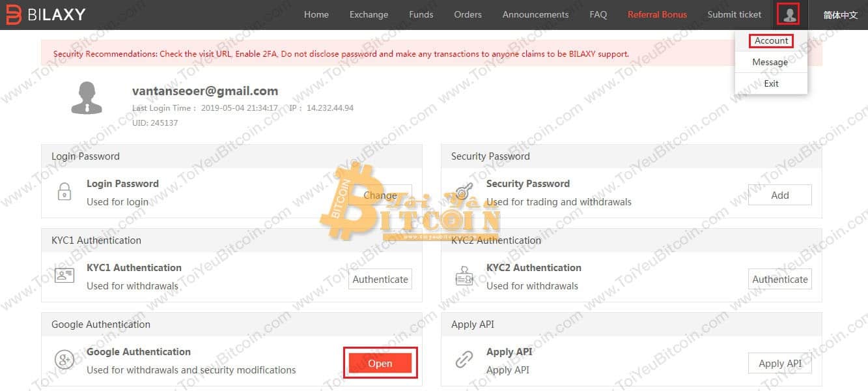
Task: Click the KYC1 ID card icon
Action: [x=64, y=276]
